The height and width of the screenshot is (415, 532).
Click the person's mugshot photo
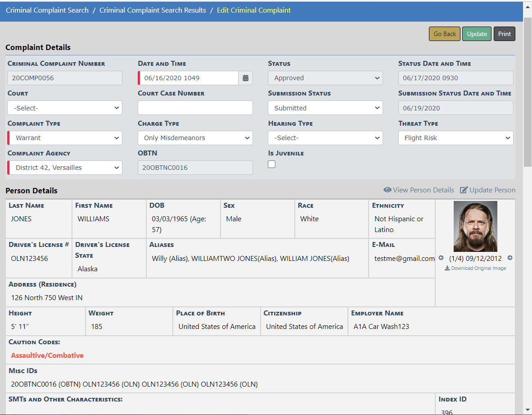pos(475,226)
